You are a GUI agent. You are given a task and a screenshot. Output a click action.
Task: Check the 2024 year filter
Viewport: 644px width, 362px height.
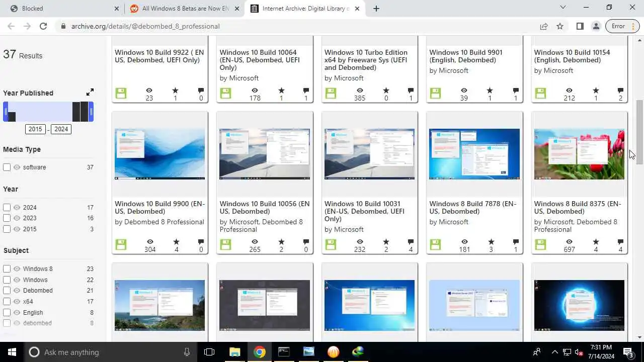coord(7,207)
